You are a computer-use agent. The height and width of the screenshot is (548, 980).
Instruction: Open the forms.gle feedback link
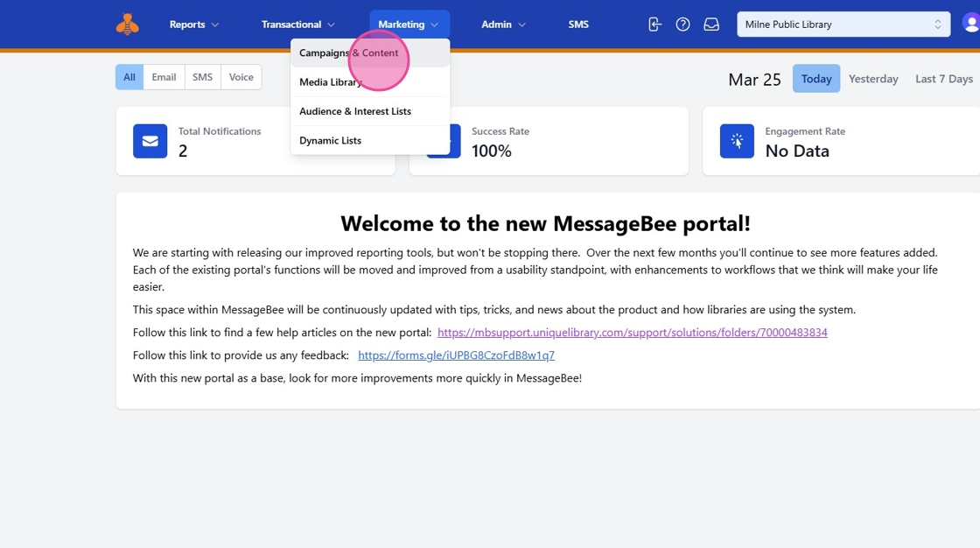point(456,355)
